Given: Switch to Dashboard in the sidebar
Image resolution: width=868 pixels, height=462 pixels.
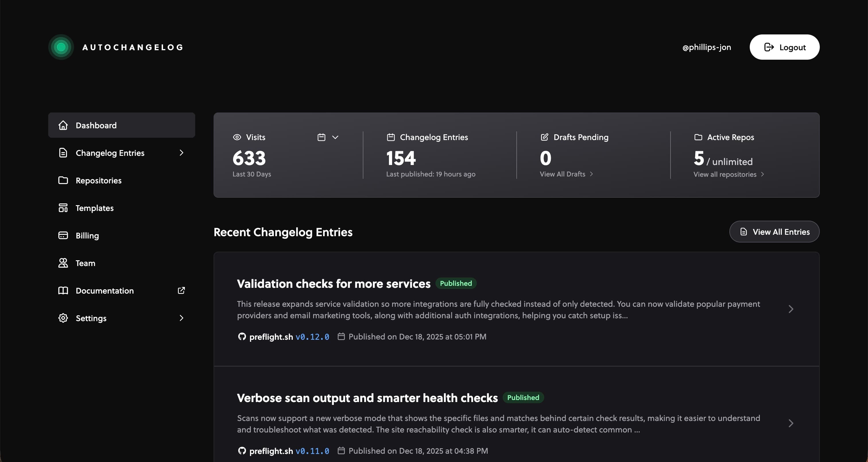Looking at the screenshot, I should [96, 125].
